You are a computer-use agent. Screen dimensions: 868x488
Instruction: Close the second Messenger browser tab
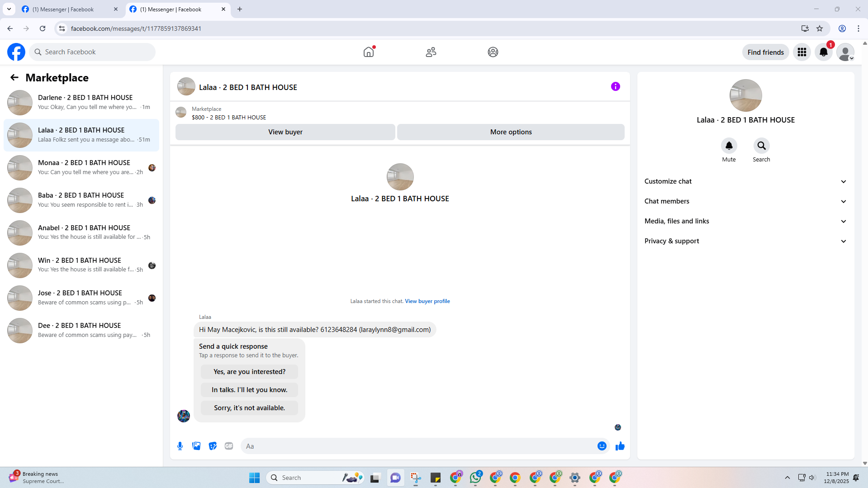[223, 9]
